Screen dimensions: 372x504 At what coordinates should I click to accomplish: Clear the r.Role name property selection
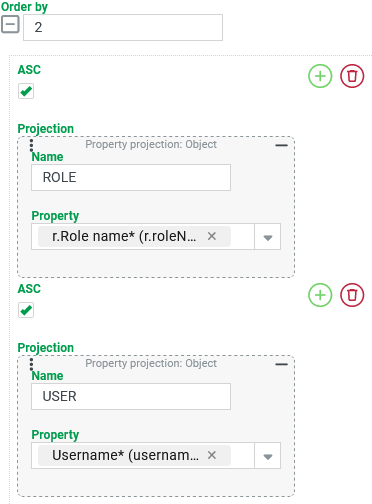click(x=212, y=236)
